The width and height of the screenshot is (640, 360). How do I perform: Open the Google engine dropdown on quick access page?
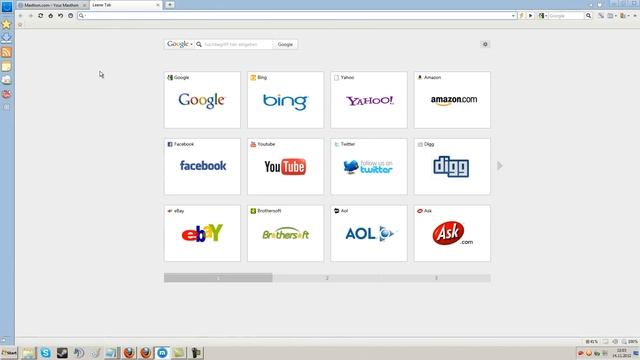(x=180, y=44)
